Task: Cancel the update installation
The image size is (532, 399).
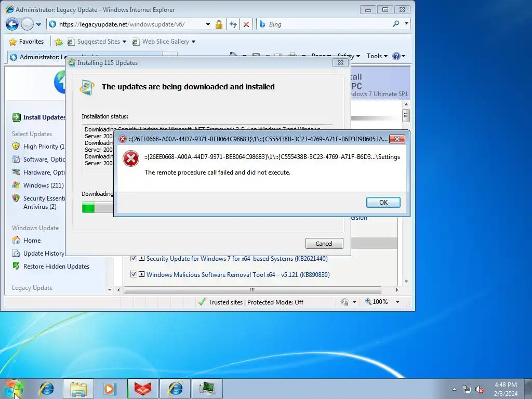Action: [x=324, y=243]
